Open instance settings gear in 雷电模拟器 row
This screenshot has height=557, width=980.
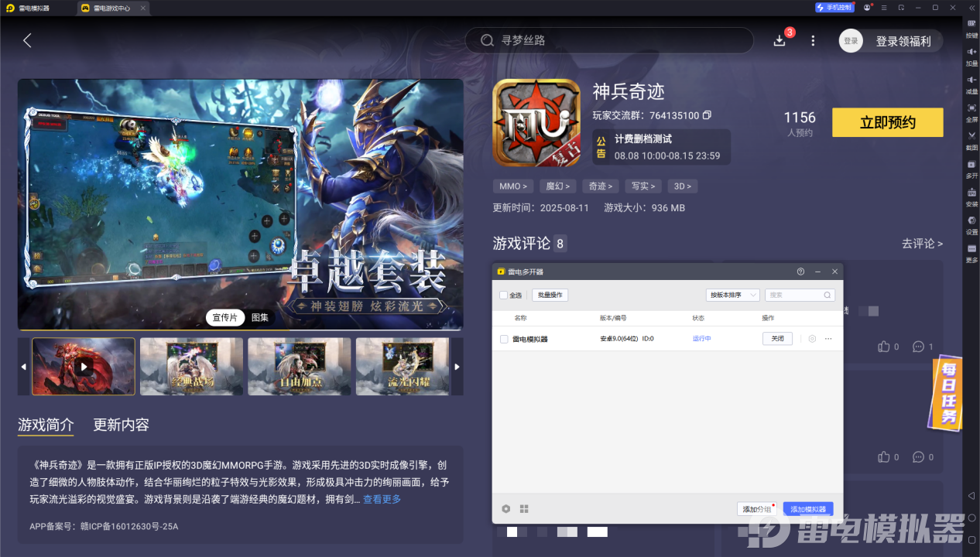[812, 339]
